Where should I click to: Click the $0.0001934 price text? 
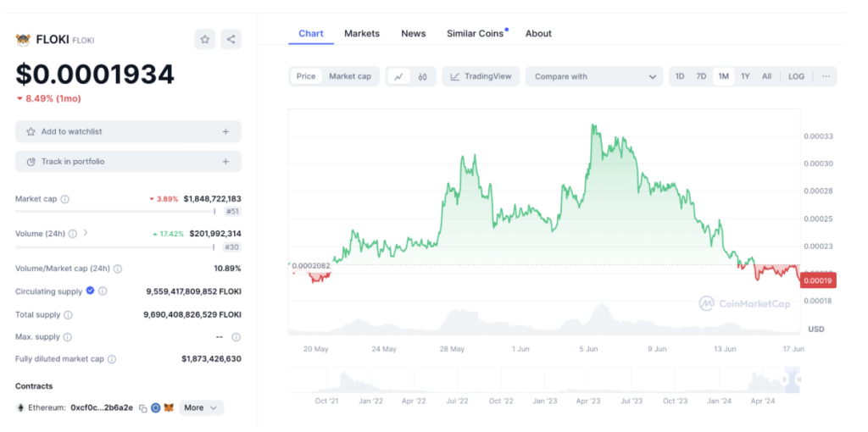tap(95, 75)
